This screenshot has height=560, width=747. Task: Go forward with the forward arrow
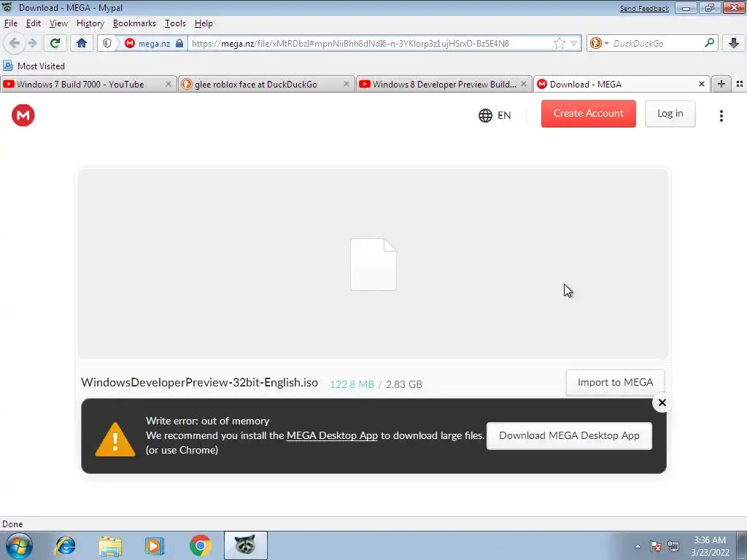32,43
